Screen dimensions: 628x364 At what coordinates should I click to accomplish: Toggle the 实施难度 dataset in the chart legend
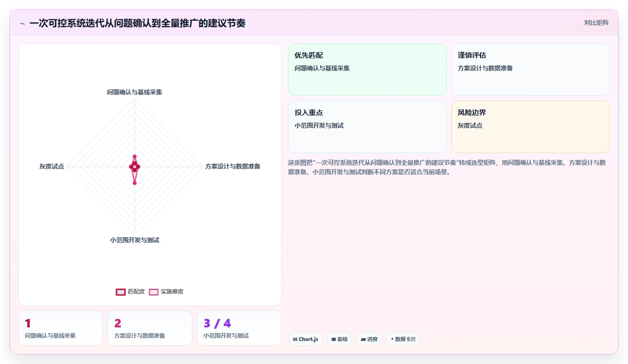coord(166,292)
